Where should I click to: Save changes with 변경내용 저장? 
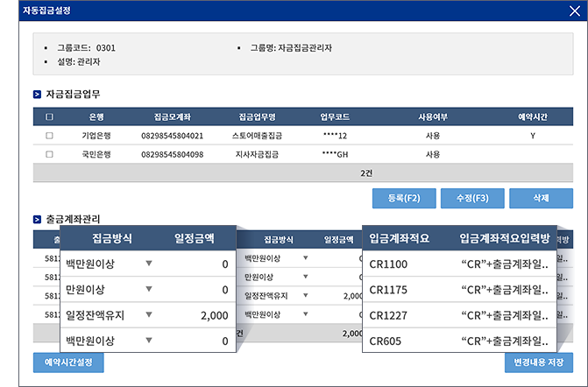coord(539,361)
